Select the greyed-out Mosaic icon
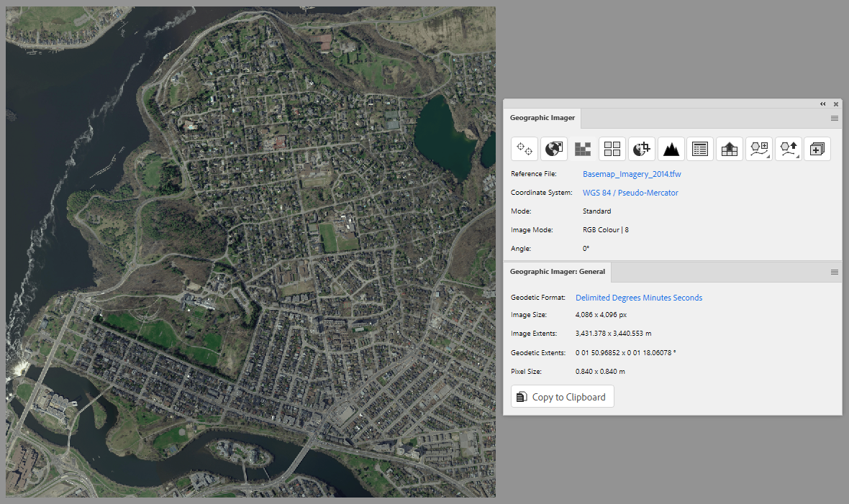Viewport: 849px width, 504px height. (583, 149)
